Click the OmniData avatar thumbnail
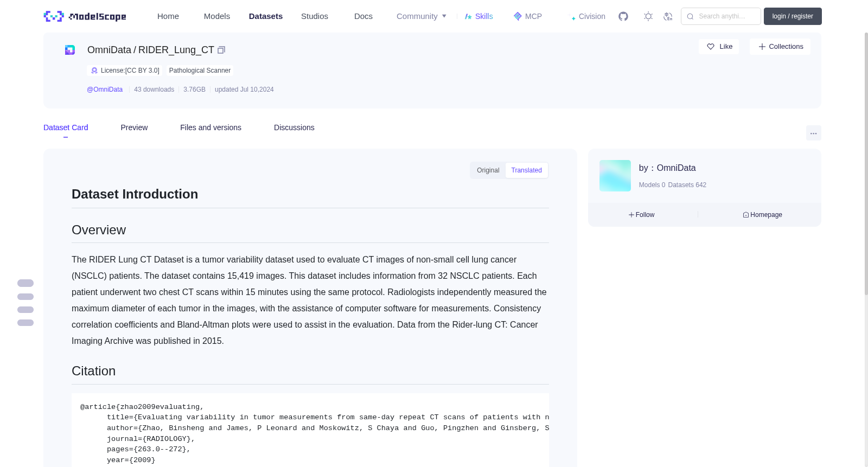This screenshot has height=467, width=868. pyautogui.click(x=615, y=176)
